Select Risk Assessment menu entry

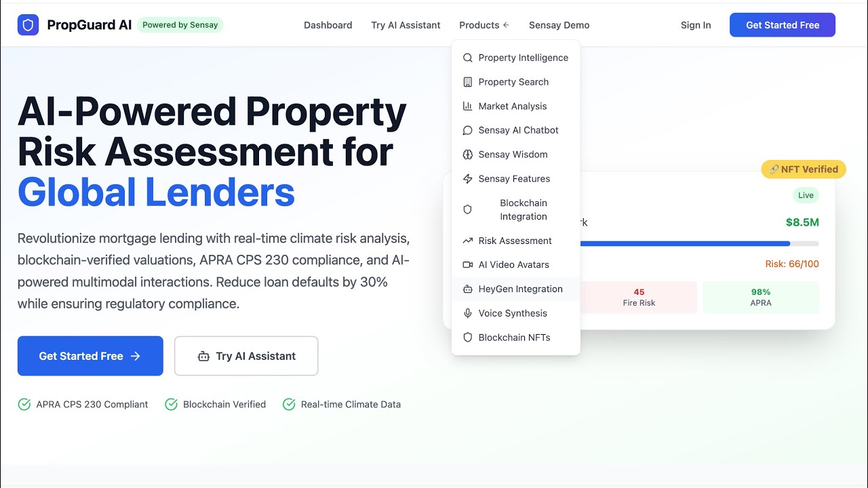(x=516, y=241)
